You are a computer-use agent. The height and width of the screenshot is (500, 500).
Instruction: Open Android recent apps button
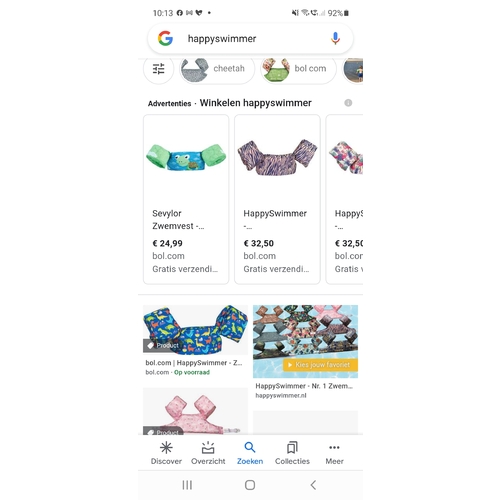tap(187, 485)
